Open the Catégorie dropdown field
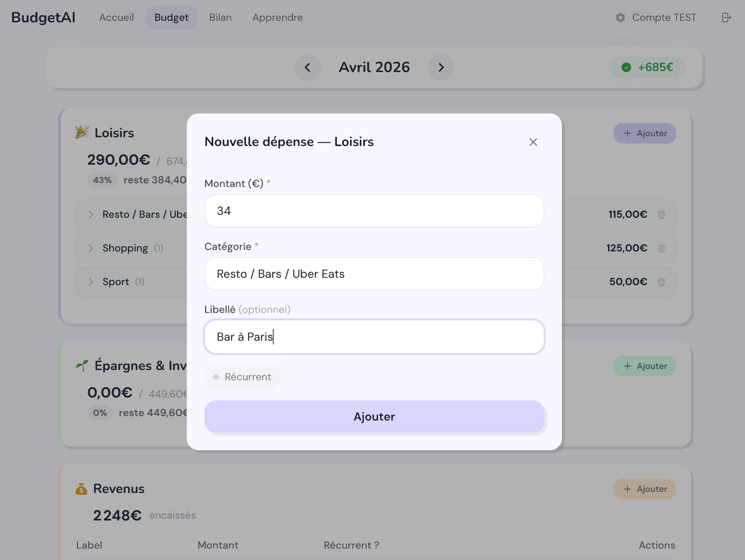This screenshot has height=560, width=745. (x=374, y=274)
